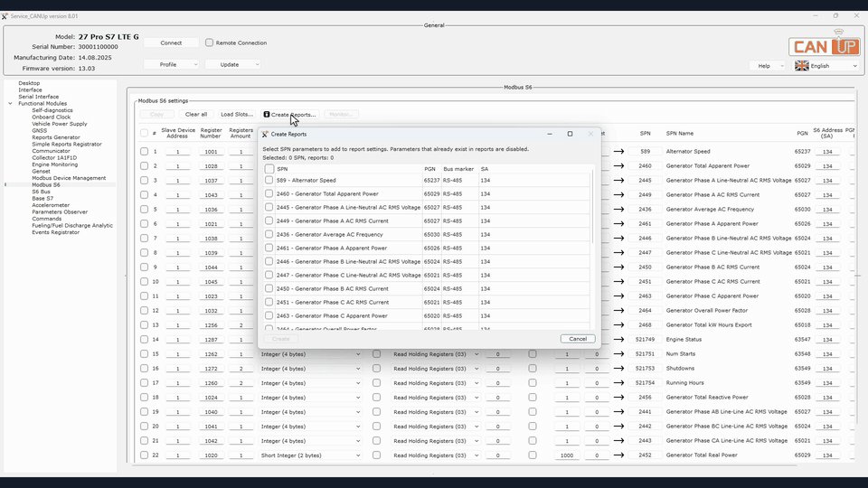
Task: Toggle the select-all SPN header checkbox in dialog
Action: (269, 169)
